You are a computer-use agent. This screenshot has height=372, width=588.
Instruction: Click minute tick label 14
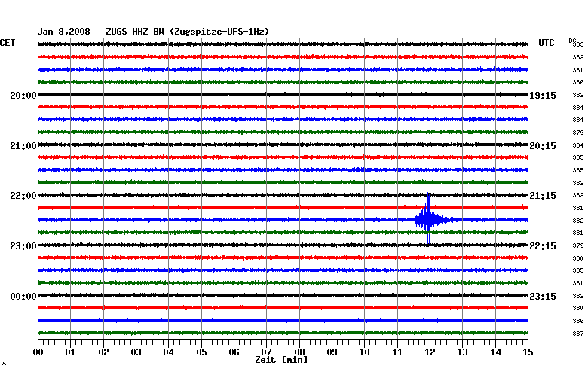pos(495,352)
